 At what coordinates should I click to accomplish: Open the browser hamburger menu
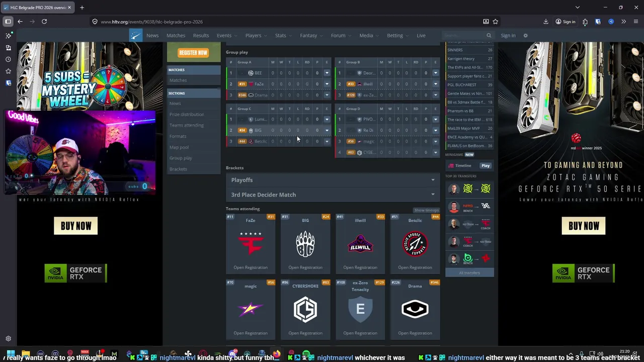click(x=636, y=22)
